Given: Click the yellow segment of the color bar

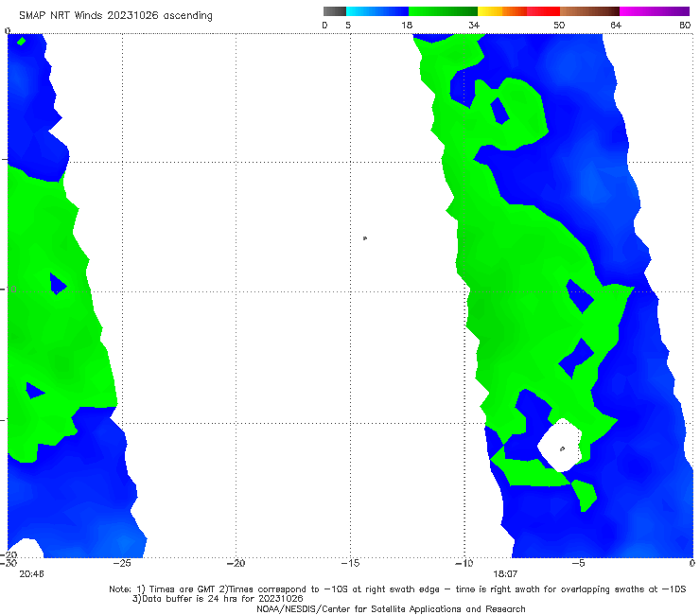Looking at the screenshot, I should click(490, 11).
